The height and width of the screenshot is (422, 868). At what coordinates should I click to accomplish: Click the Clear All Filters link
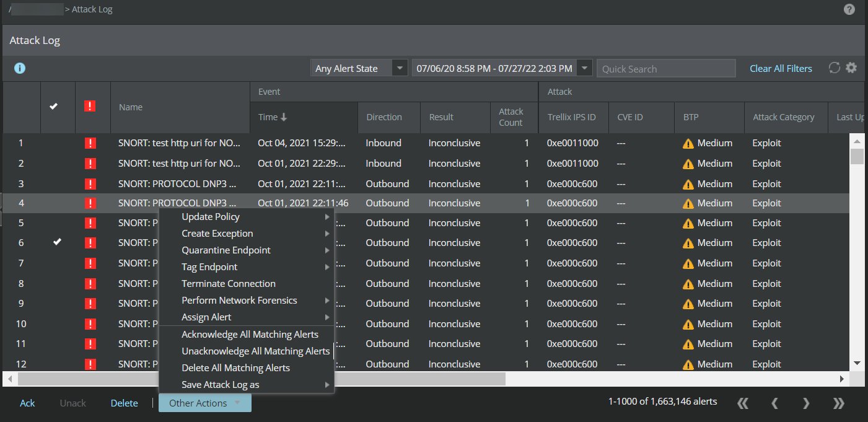click(x=781, y=69)
